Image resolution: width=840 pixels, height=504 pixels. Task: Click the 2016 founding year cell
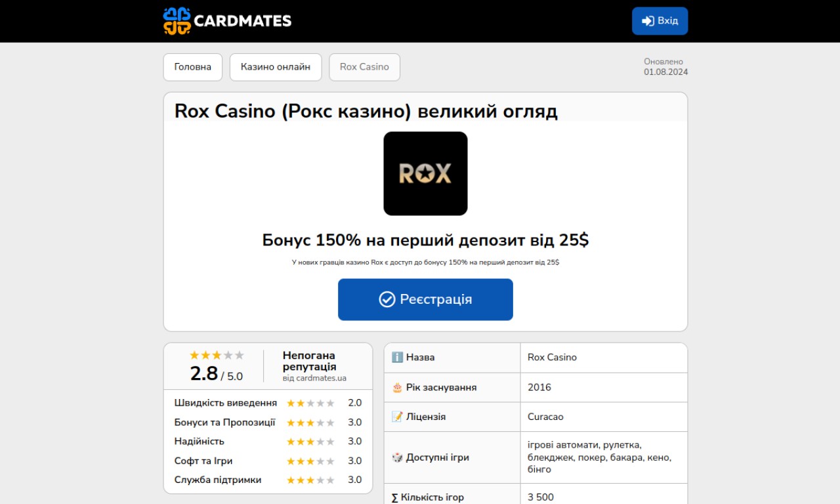604,387
